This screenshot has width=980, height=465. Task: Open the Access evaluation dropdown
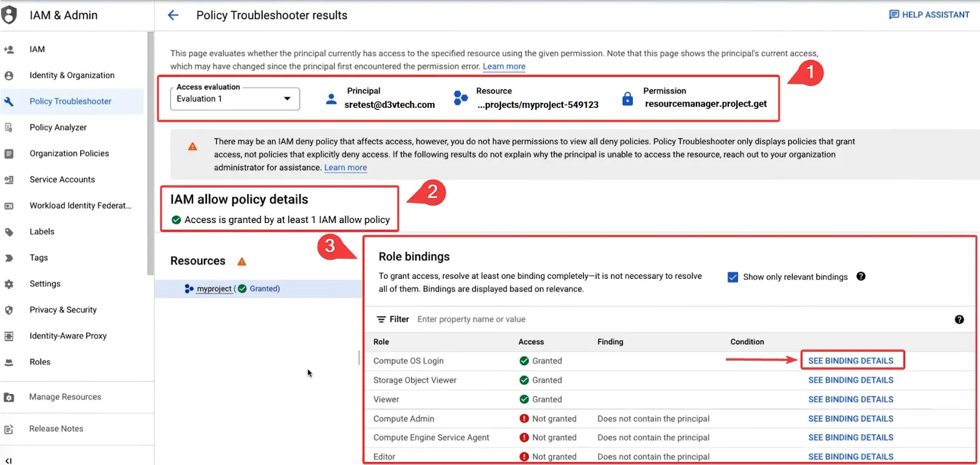point(235,99)
